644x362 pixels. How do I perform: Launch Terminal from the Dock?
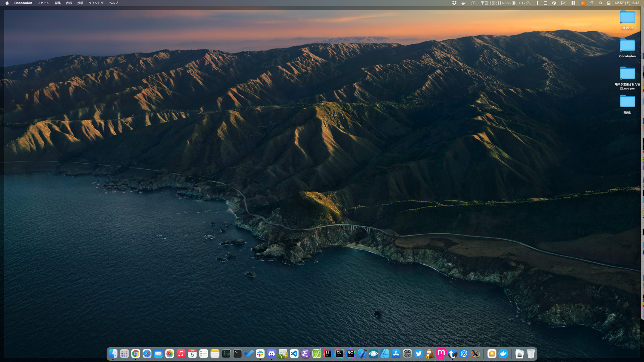[237, 353]
